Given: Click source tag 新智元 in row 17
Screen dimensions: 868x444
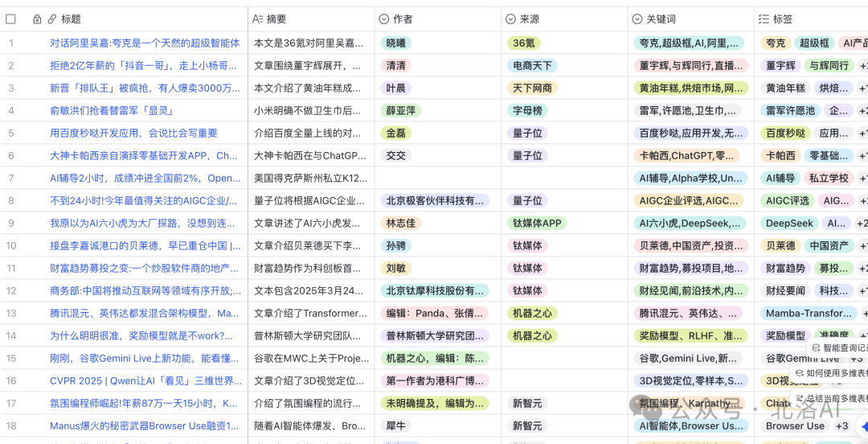Looking at the screenshot, I should point(527,404).
